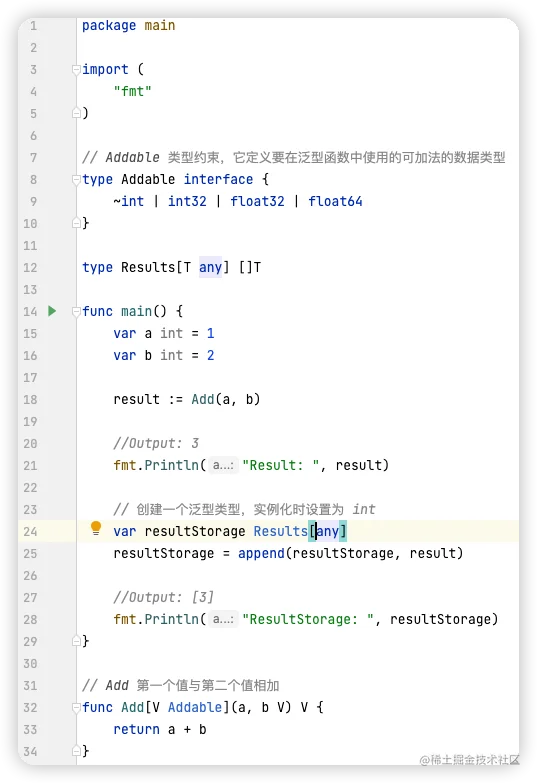The height and width of the screenshot is (783, 537).
Task: Open the yellow lightbulb quick-fix icon
Action: tap(96, 528)
